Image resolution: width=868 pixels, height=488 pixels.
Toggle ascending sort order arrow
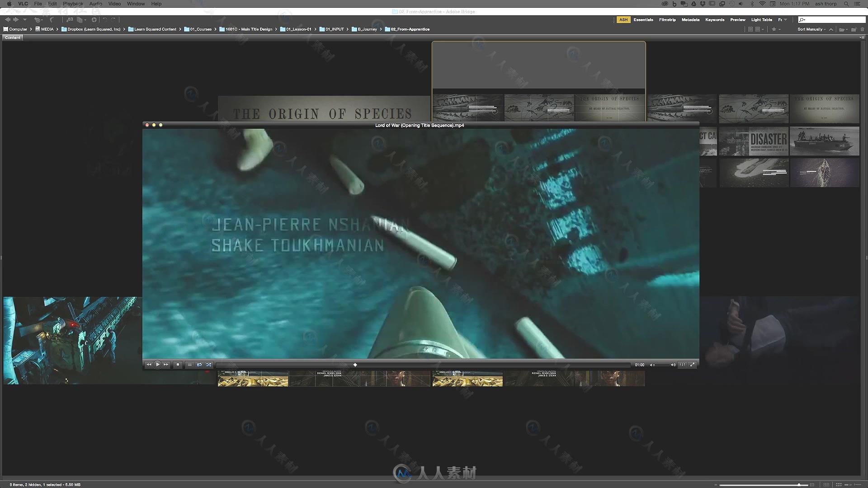(x=831, y=29)
